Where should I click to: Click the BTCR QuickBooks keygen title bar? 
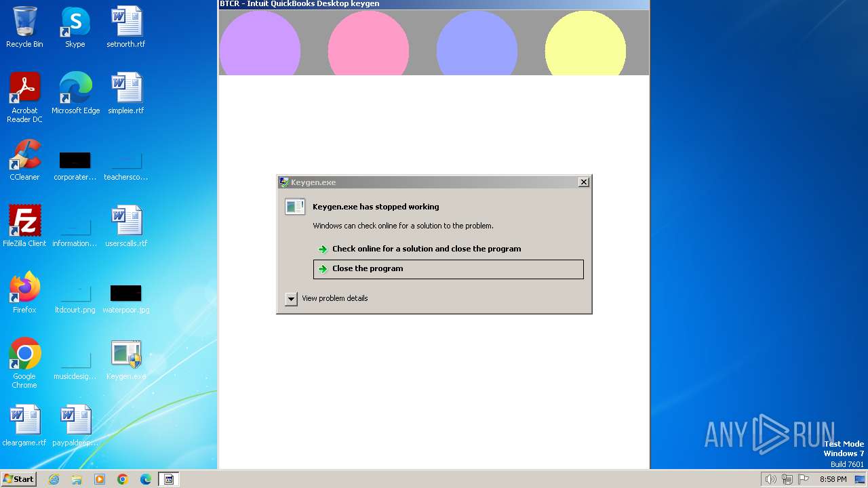434,4
